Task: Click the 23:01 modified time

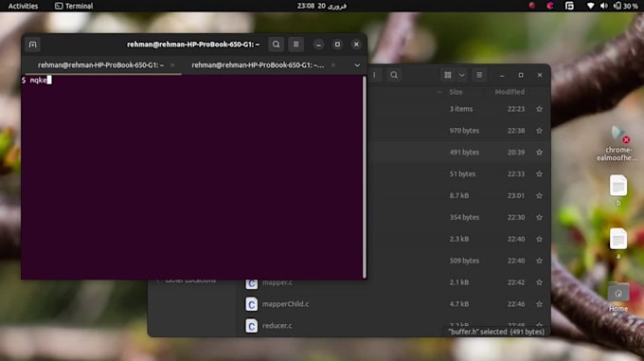Action: 516,196
